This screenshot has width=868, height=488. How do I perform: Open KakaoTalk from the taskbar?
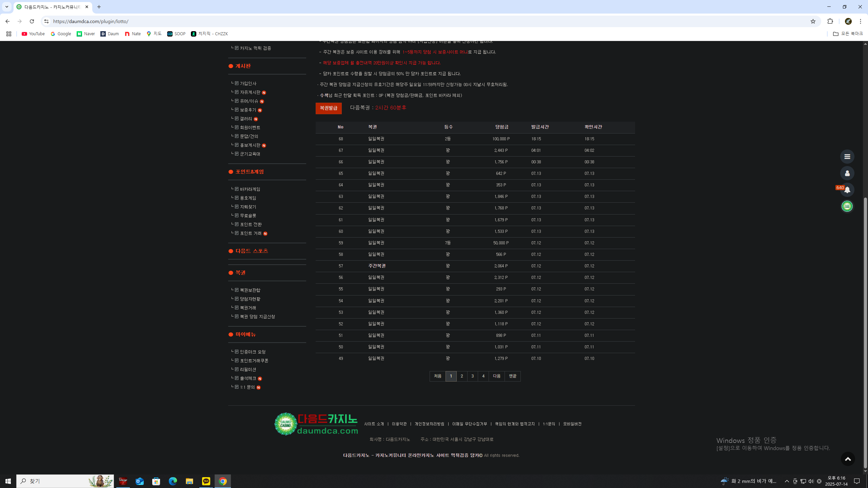click(206, 481)
